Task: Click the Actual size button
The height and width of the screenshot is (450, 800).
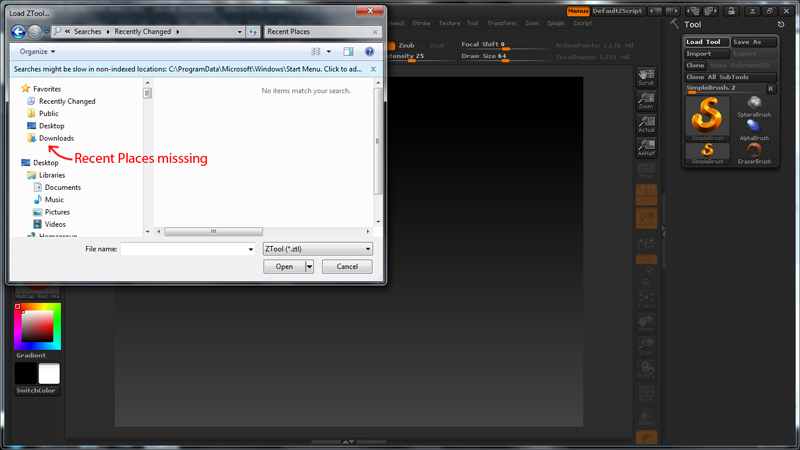Action: tap(646, 124)
